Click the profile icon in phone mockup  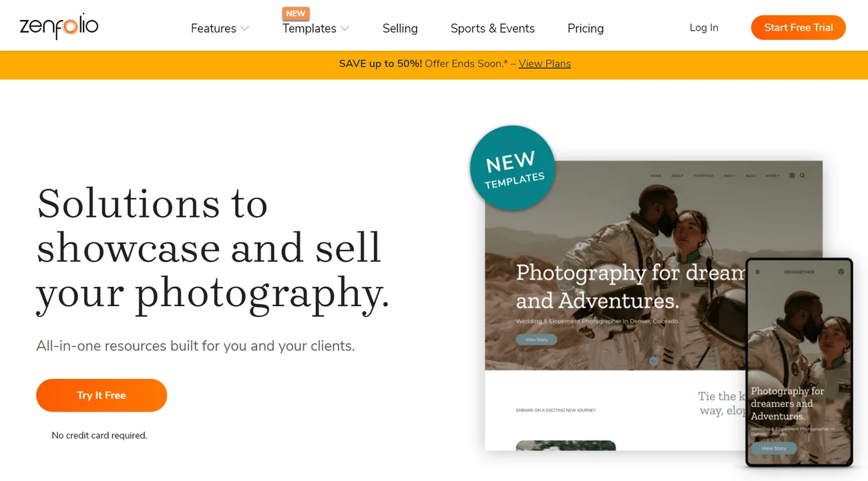[841, 272]
